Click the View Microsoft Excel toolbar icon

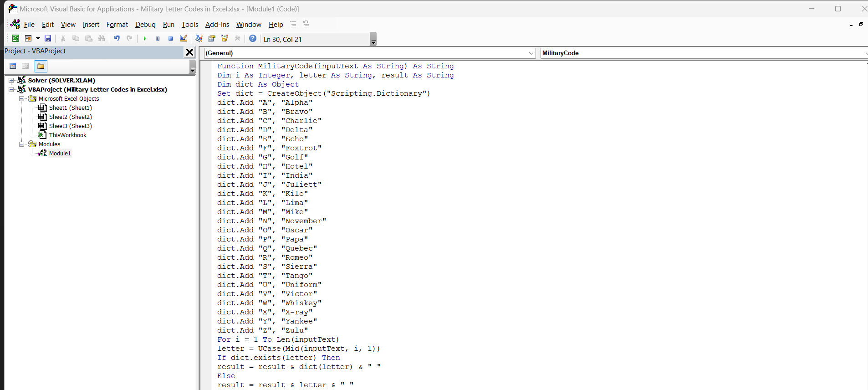(15, 39)
